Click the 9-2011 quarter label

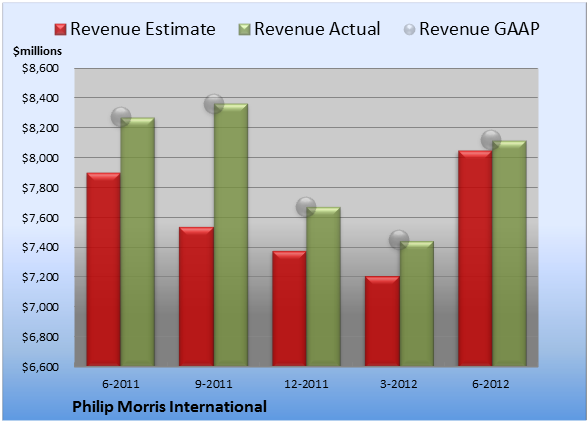click(x=213, y=384)
